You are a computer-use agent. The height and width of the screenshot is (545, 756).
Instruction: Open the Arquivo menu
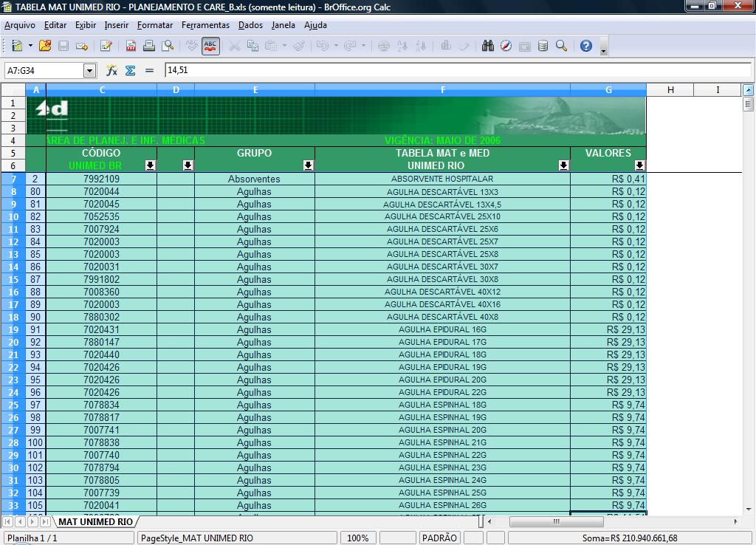(x=20, y=25)
